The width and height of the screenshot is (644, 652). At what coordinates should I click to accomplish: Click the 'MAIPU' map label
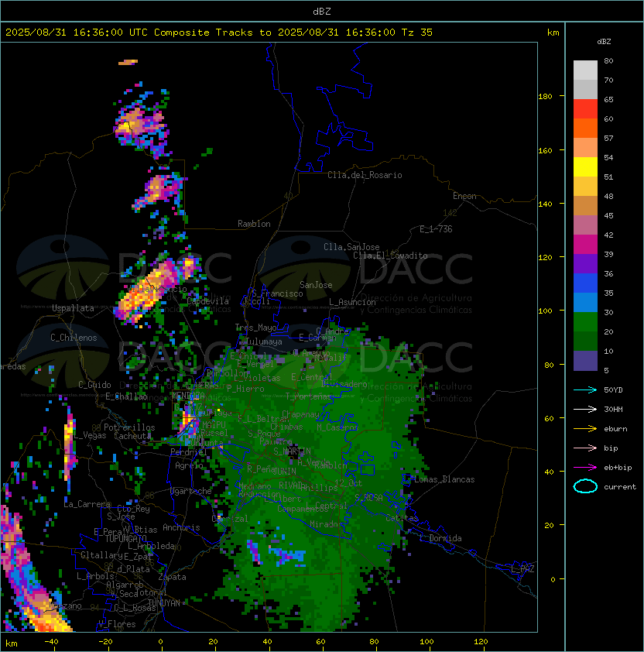point(214,425)
